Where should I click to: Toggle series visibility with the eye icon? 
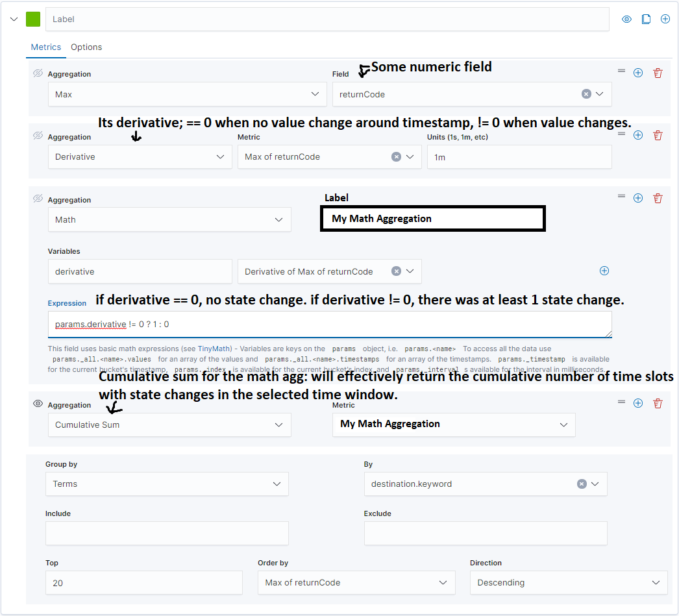626,19
